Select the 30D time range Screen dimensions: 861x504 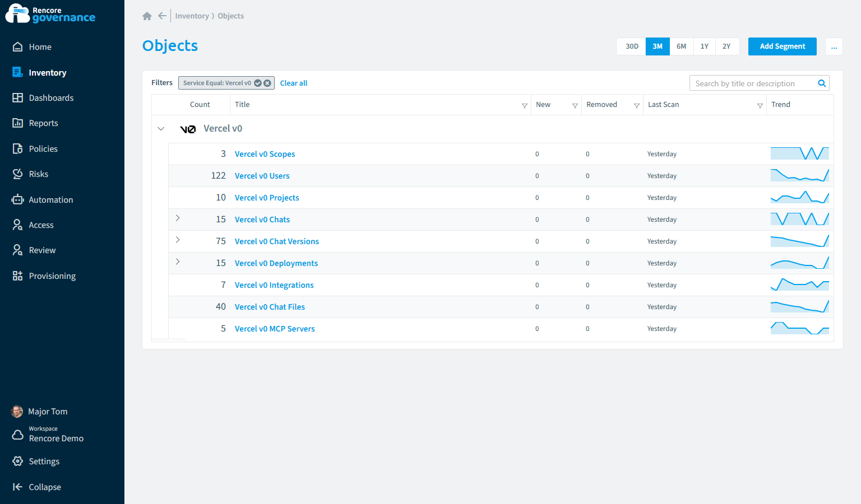click(x=632, y=46)
